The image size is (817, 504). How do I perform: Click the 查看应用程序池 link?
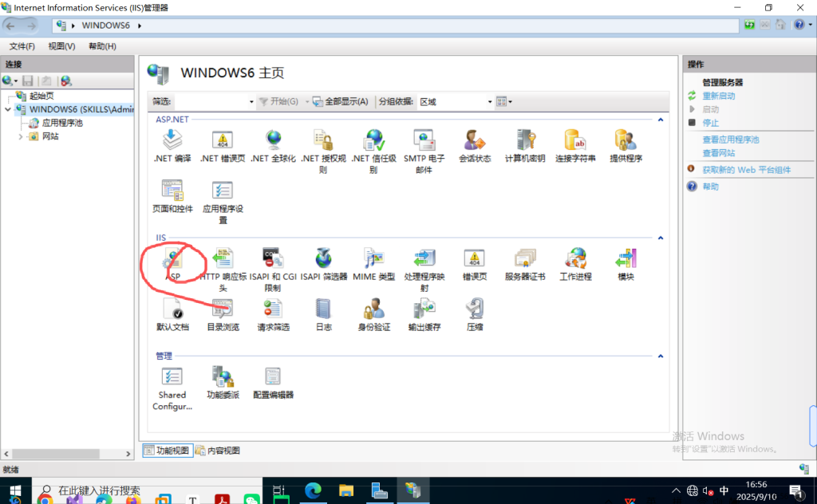click(730, 140)
